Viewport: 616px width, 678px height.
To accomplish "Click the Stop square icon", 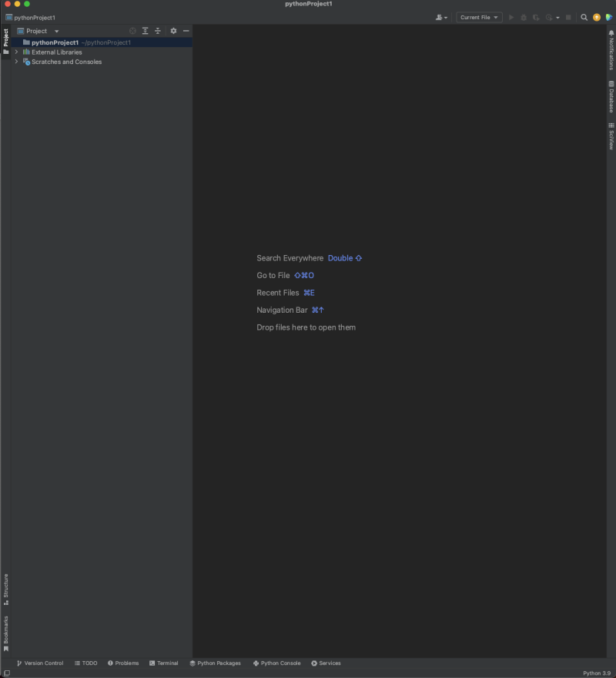I will coord(568,17).
